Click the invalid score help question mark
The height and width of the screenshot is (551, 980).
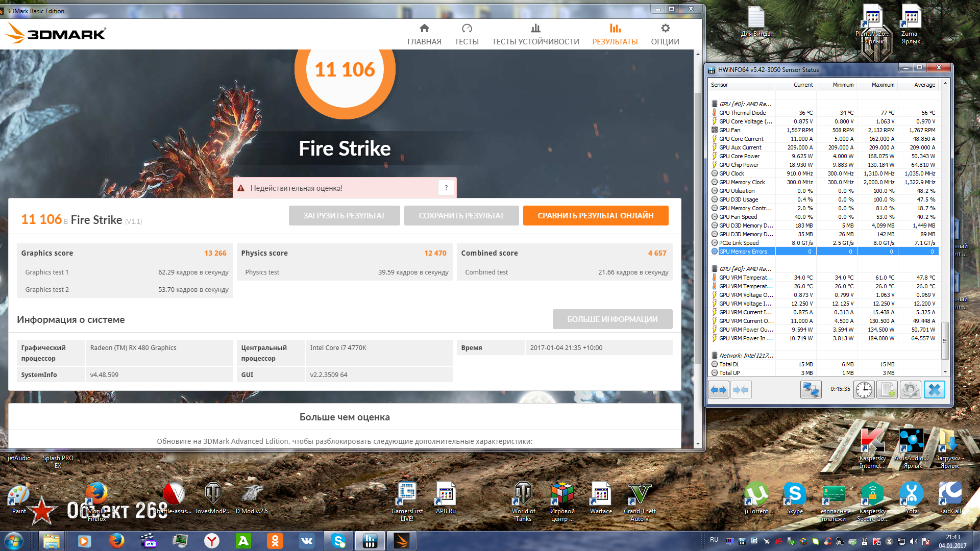pyautogui.click(x=446, y=188)
